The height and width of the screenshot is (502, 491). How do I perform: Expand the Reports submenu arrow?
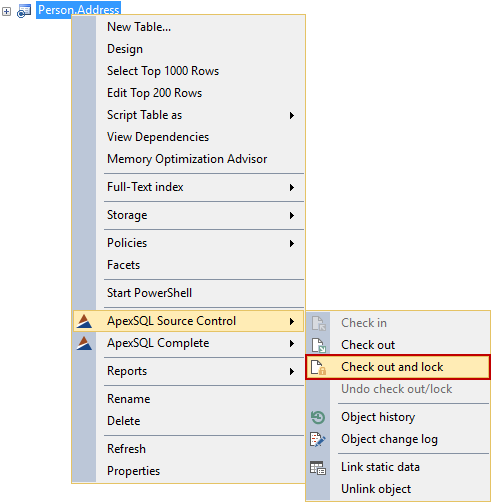click(292, 371)
